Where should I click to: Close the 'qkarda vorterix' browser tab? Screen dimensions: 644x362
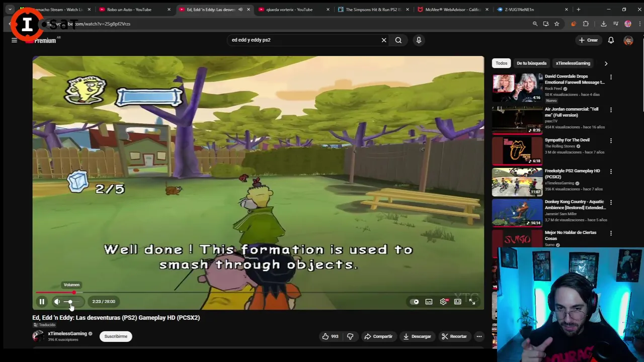click(328, 10)
